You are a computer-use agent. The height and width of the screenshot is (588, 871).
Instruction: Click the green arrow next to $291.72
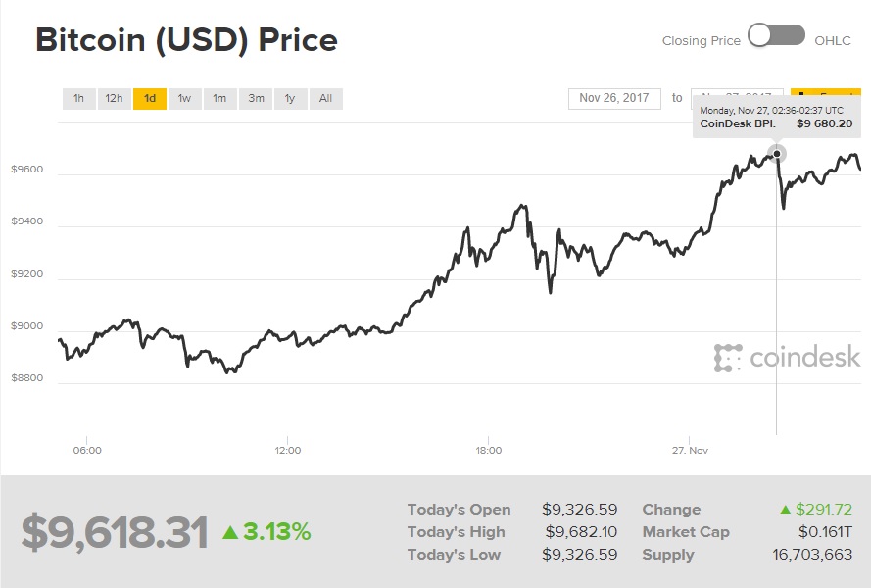786,509
